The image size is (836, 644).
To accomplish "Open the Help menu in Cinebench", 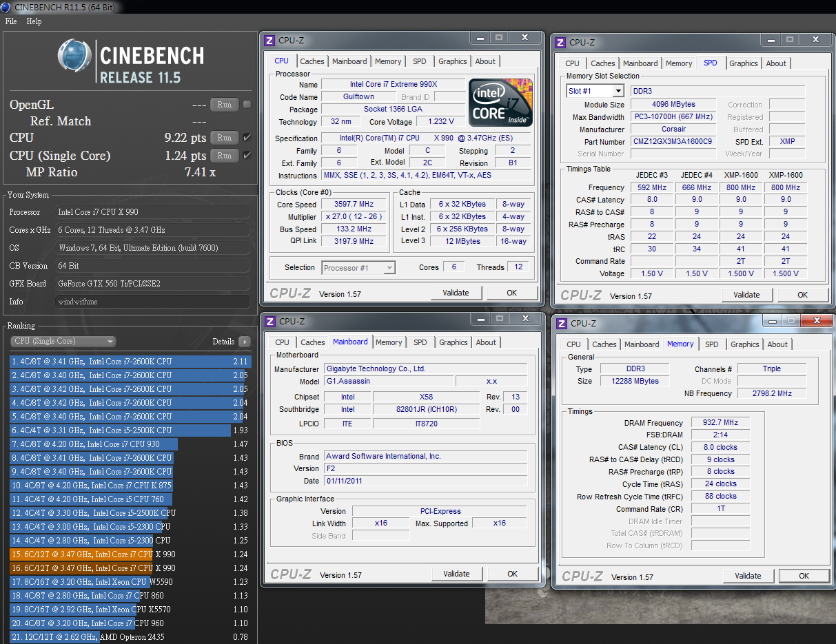I will [x=34, y=21].
